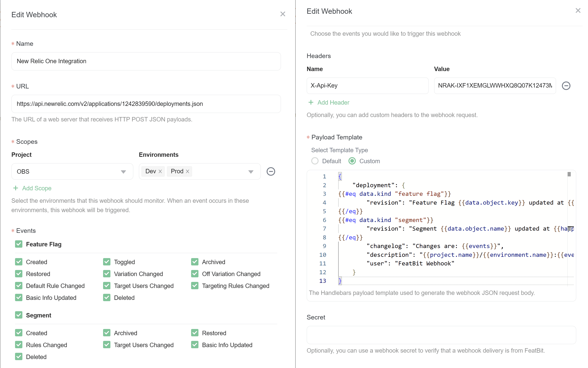Uncheck the Toggled feature flag event
Image resolution: width=588 pixels, height=368 pixels.
click(x=107, y=262)
